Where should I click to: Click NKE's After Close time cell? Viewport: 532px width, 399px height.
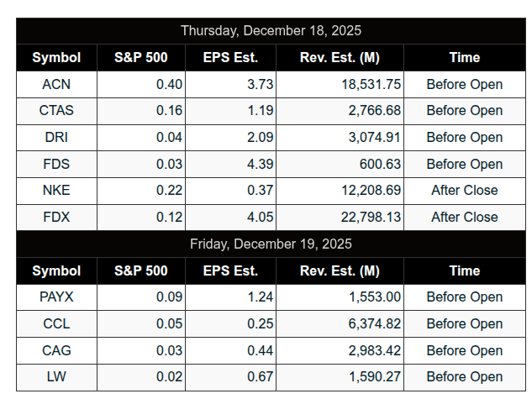pos(464,191)
